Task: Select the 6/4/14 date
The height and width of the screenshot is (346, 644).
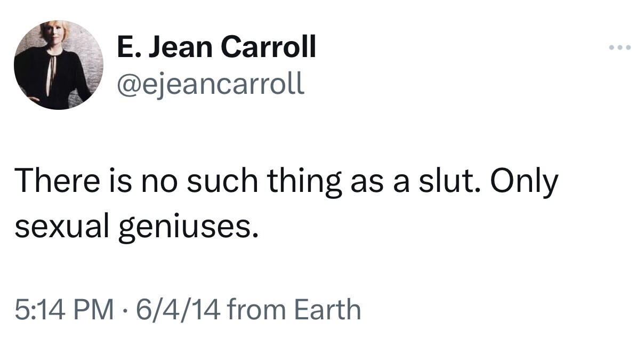Action: pyautogui.click(x=180, y=310)
